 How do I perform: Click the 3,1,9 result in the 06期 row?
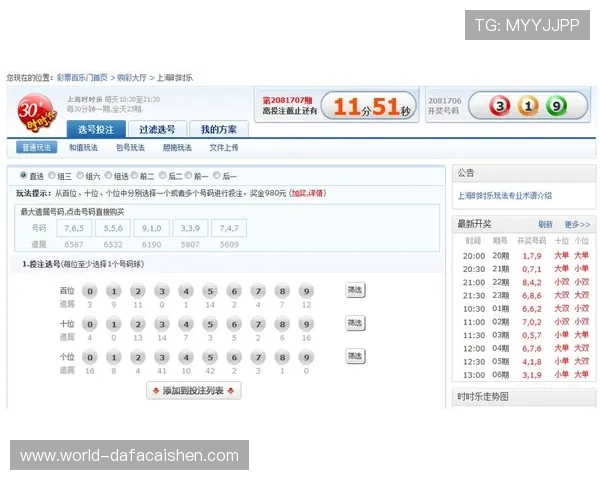coord(532,375)
